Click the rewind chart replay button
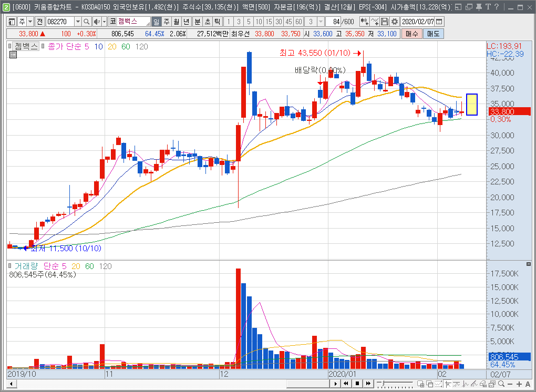Screen dimensions: 536x392 coord(346,384)
